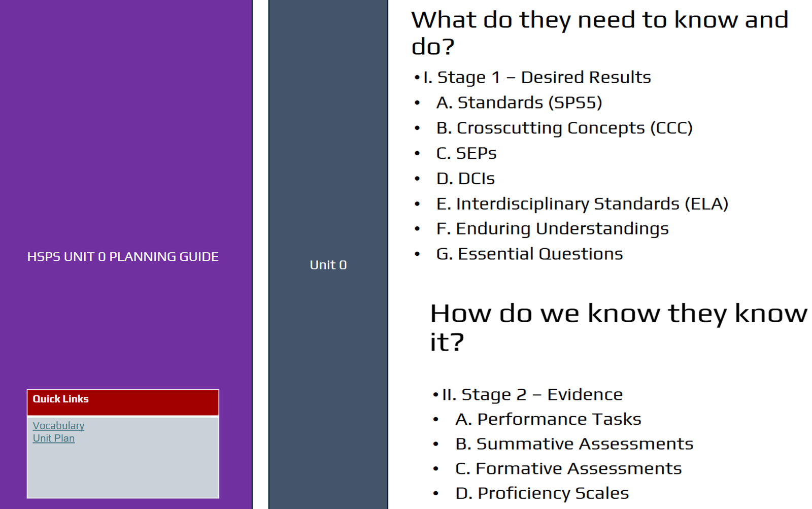Select the HSPS Unit 0 Planning Guide title
Viewport: 812px width, 509px height.
(x=123, y=257)
